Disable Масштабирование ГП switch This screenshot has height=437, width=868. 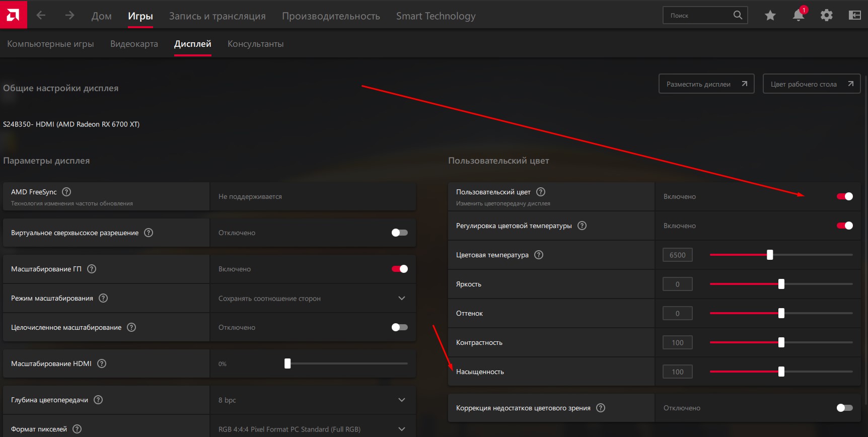click(x=400, y=269)
